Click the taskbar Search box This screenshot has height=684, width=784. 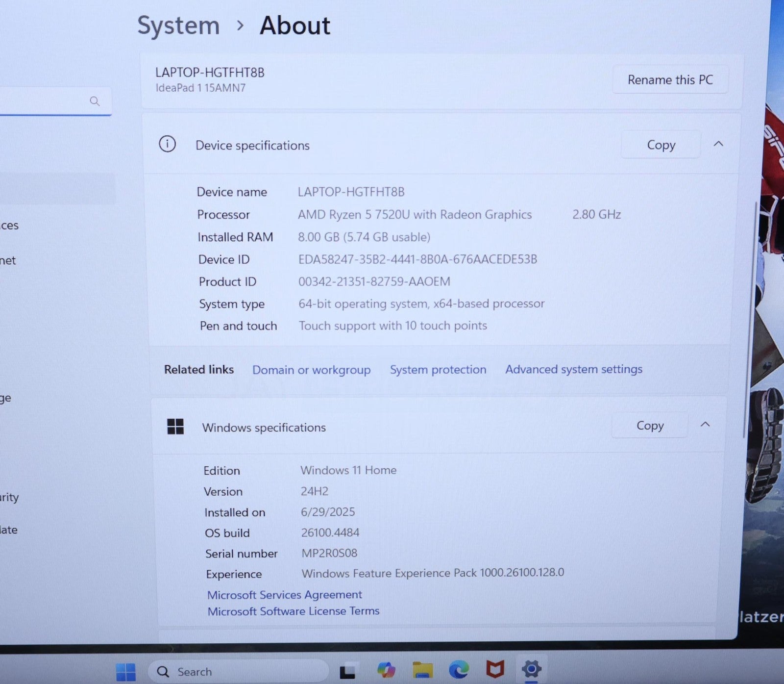point(238,671)
